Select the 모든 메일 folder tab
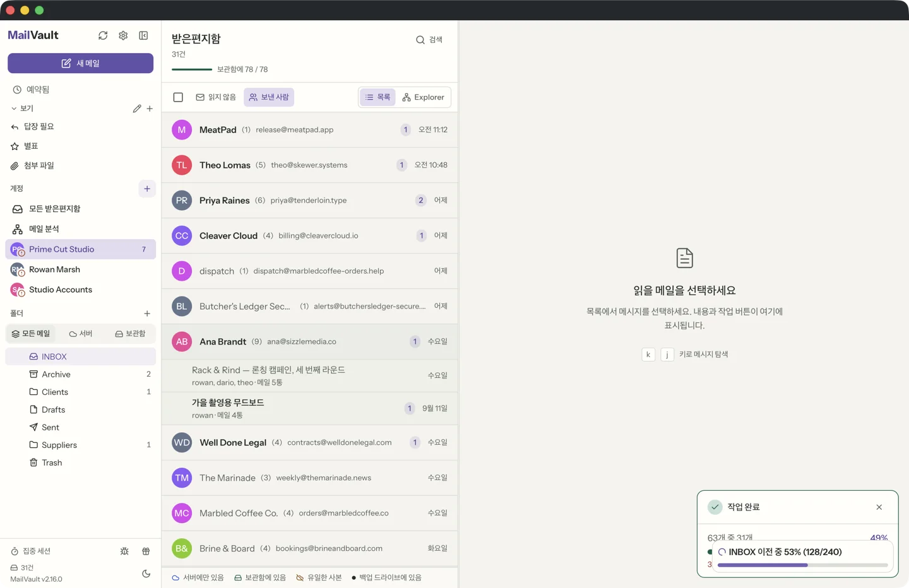Image resolution: width=909 pixels, height=588 pixels. (x=31, y=334)
